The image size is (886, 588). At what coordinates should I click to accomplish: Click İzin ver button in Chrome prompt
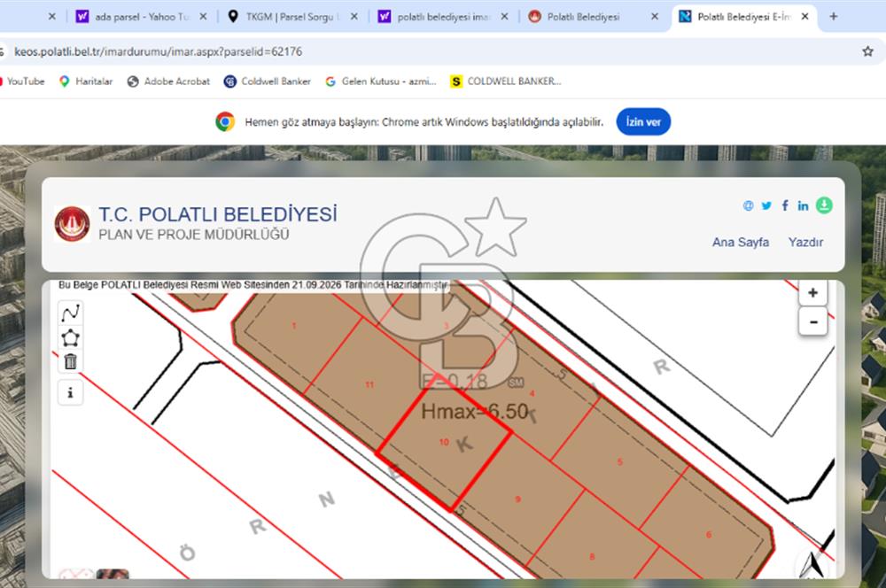[643, 121]
